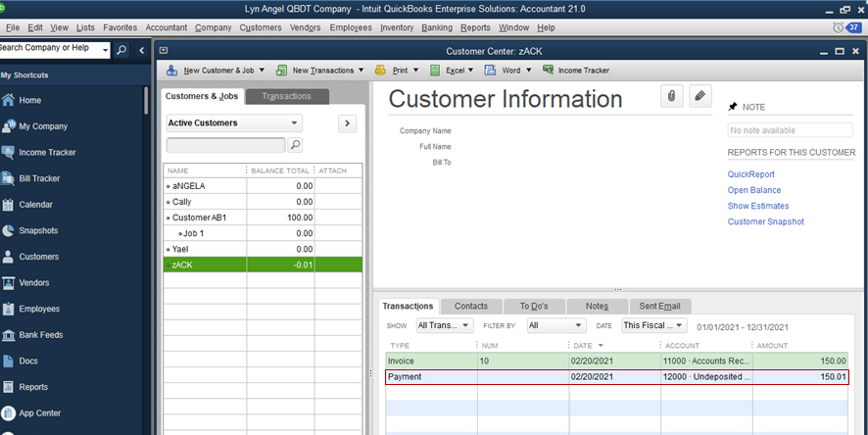Open SHOW All Transactions dropdown
Image resolution: width=868 pixels, height=435 pixels.
click(445, 325)
